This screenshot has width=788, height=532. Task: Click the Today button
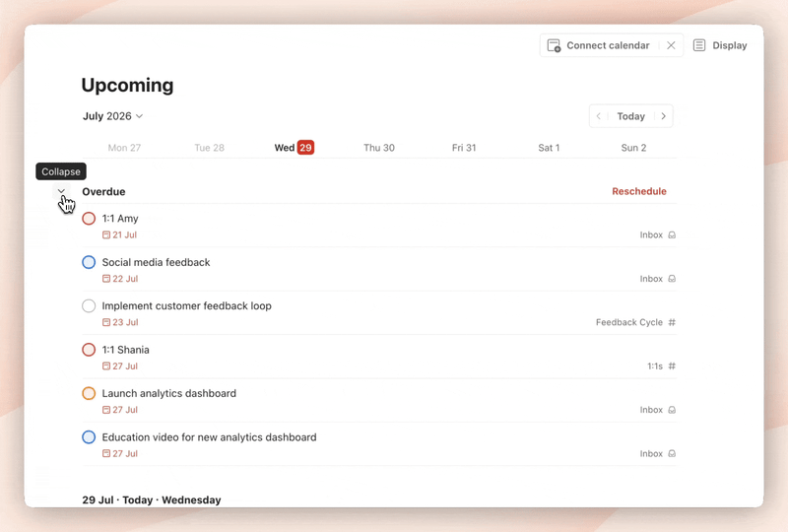coord(630,116)
